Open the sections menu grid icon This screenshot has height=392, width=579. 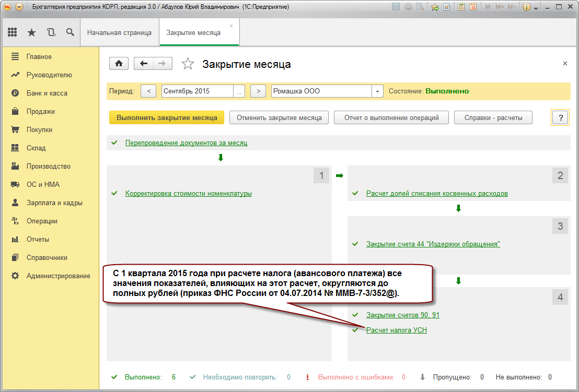12,32
